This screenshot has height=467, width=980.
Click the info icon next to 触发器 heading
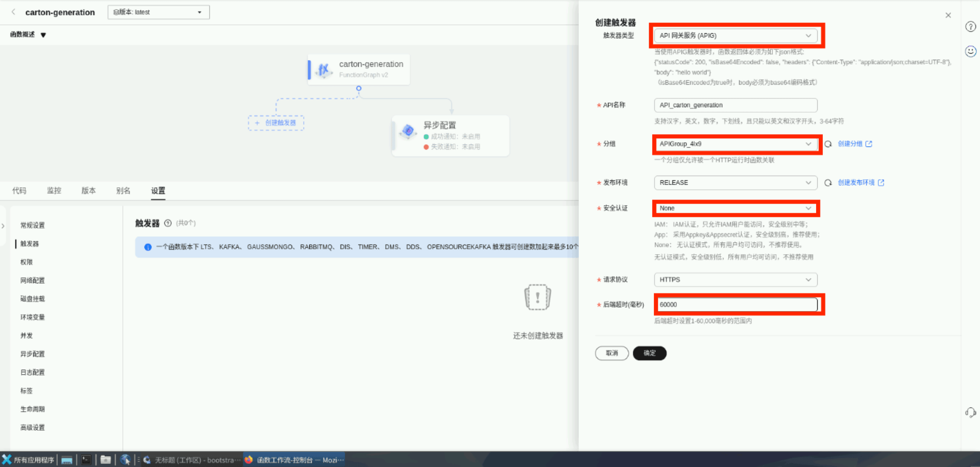[x=168, y=223]
